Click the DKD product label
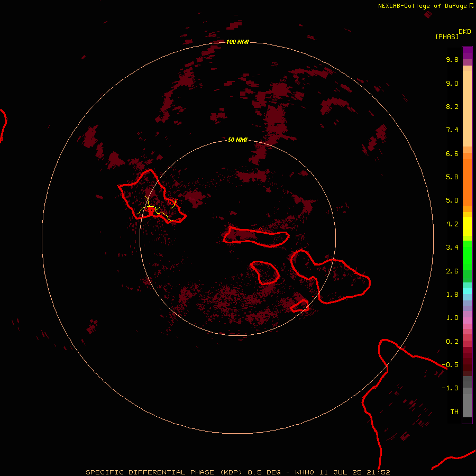This screenshot has width=476, height=476. [465, 32]
